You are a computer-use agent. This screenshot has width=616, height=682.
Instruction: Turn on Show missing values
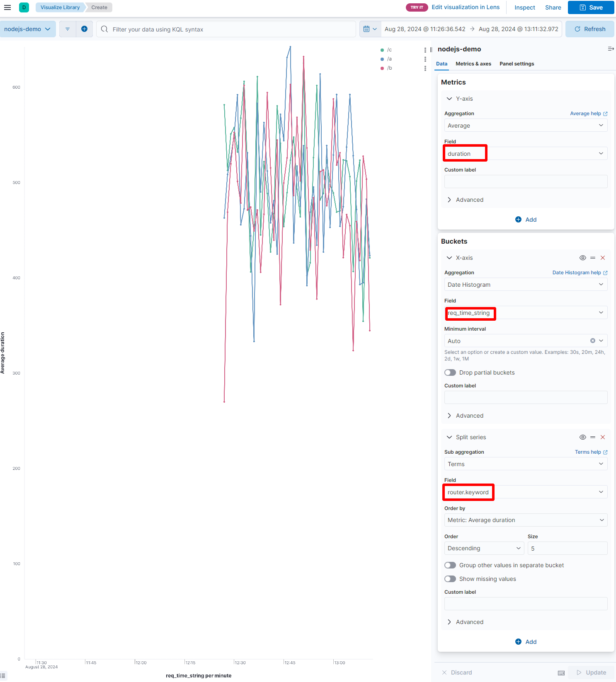[x=450, y=579]
